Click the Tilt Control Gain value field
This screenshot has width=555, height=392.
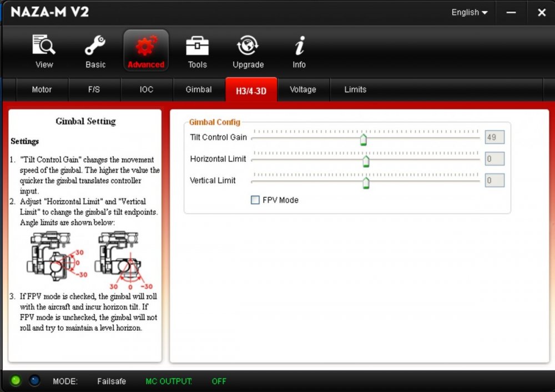click(495, 137)
